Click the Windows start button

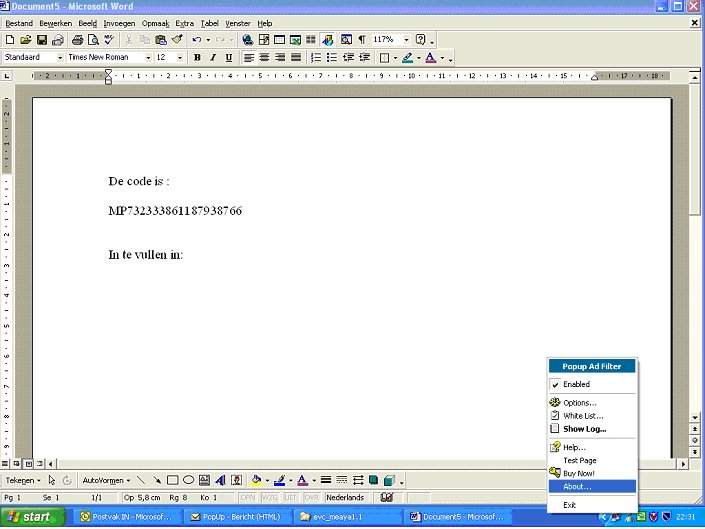(x=32, y=517)
